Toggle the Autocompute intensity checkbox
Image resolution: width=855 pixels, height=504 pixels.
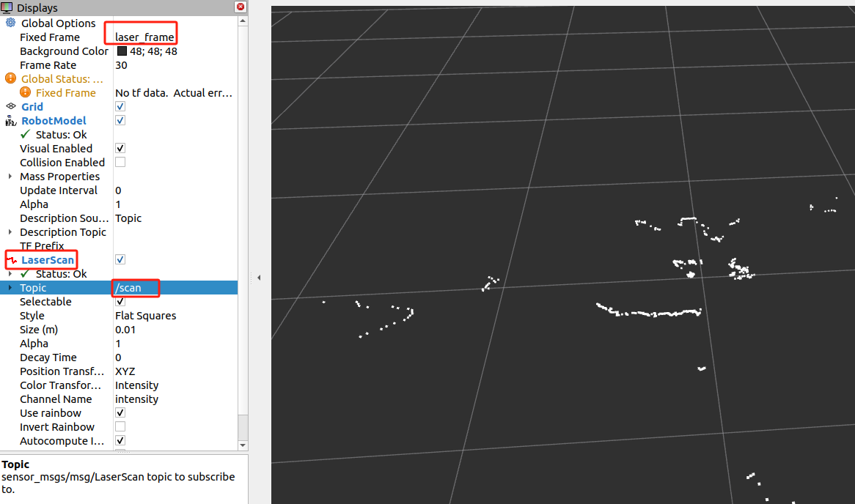(x=120, y=440)
